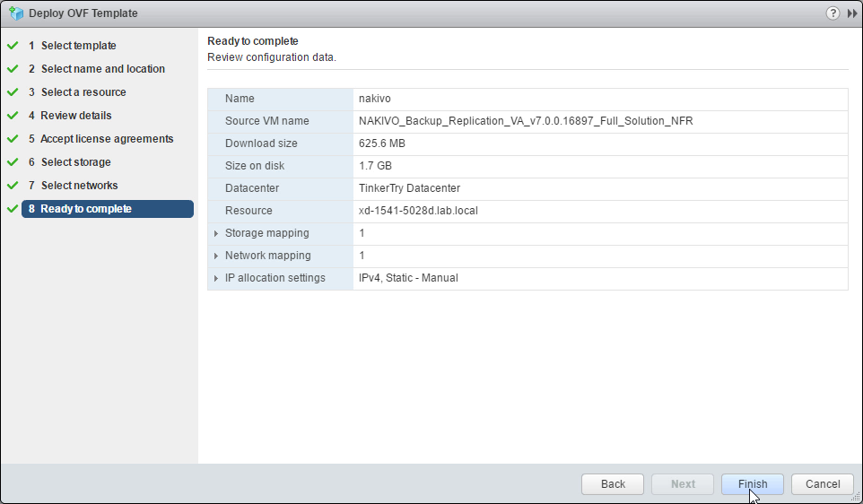Click the 'Datacenter' label cell
Screen dimensions: 863x504
pos(280,188)
